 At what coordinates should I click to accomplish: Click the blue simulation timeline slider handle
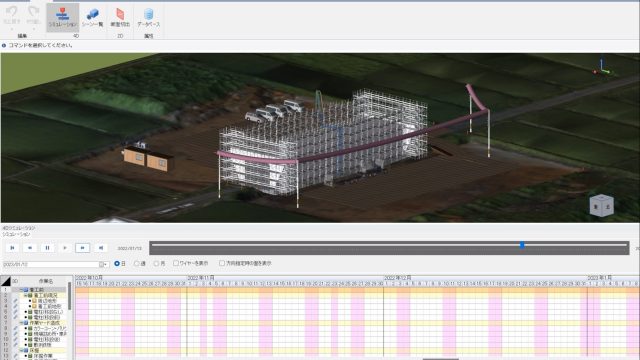(522, 245)
